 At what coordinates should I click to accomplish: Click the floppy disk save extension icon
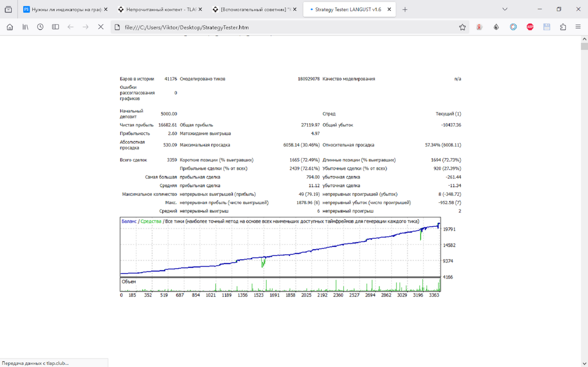547,27
